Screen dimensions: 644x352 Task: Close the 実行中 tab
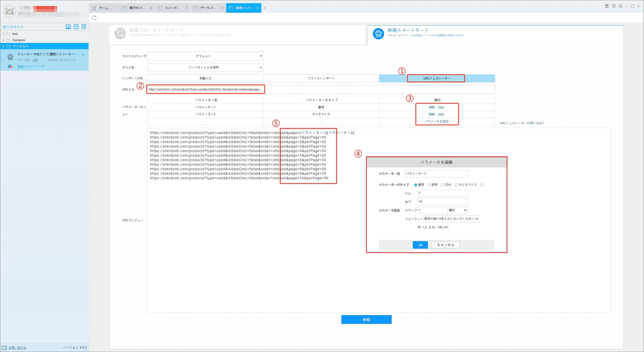[x=151, y=8]
